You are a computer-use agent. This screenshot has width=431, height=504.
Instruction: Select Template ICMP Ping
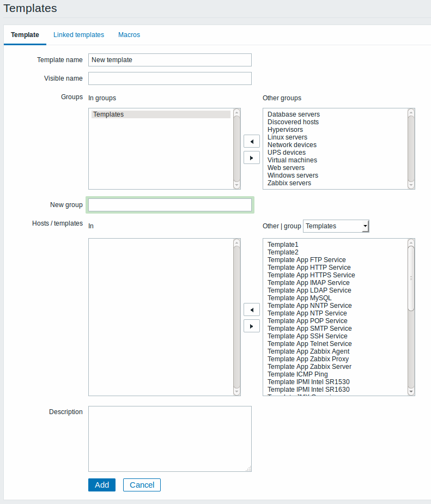tap(298, 374)
